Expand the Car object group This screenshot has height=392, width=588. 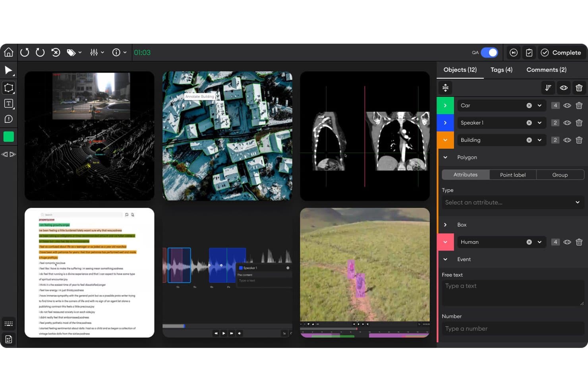(x=445, y=106)
